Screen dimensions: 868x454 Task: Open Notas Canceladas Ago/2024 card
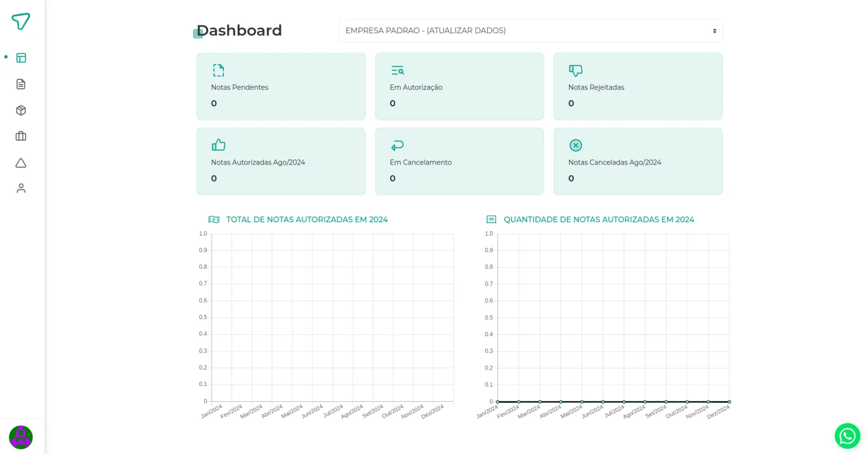(638, 161)
